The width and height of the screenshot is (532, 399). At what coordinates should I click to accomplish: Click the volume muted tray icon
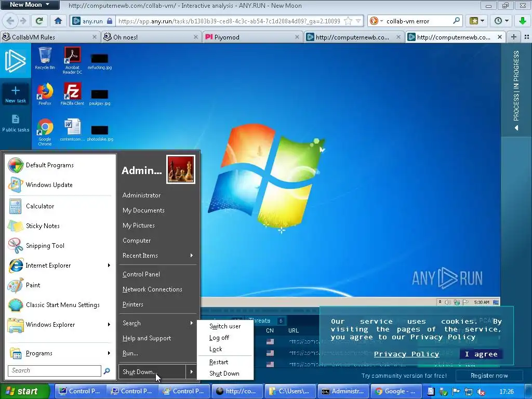tap(481, 392)
